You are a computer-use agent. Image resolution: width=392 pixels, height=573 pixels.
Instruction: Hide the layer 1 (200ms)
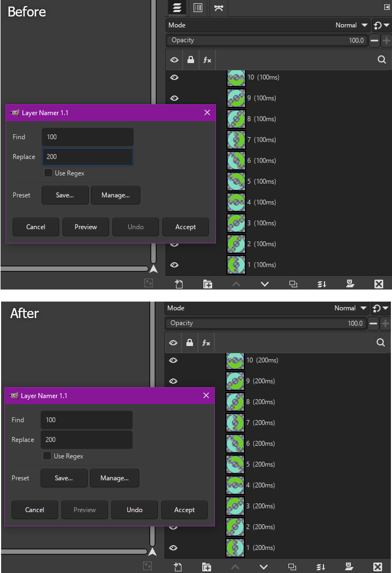[173, 547]
